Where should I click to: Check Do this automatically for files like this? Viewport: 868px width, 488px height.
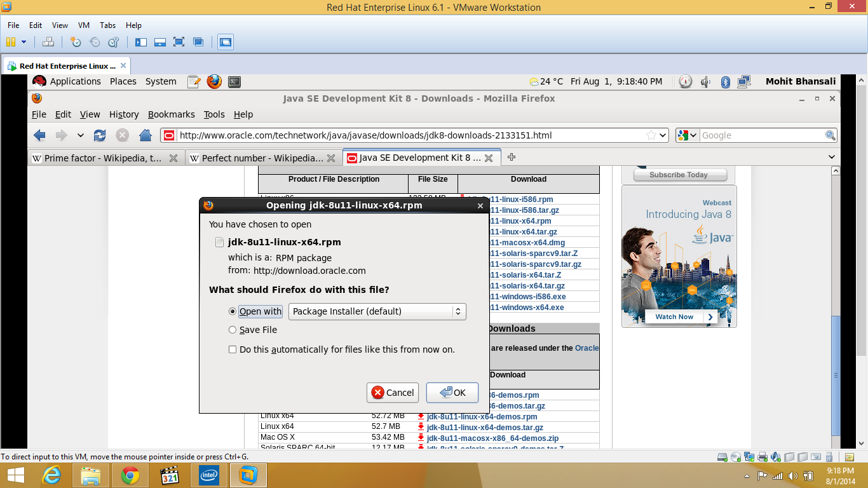pos(233,349)
